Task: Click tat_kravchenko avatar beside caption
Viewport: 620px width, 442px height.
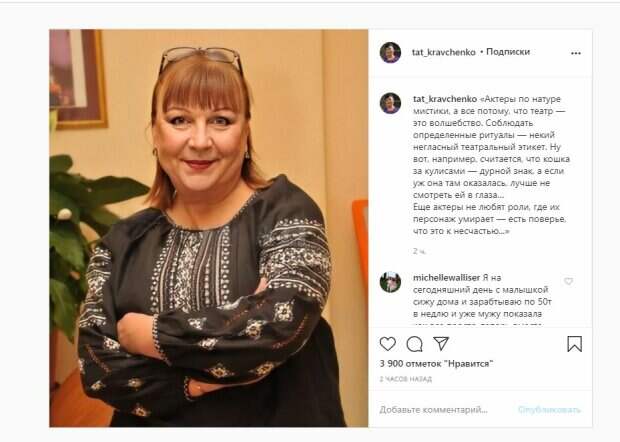Action: tap(390, 103)
